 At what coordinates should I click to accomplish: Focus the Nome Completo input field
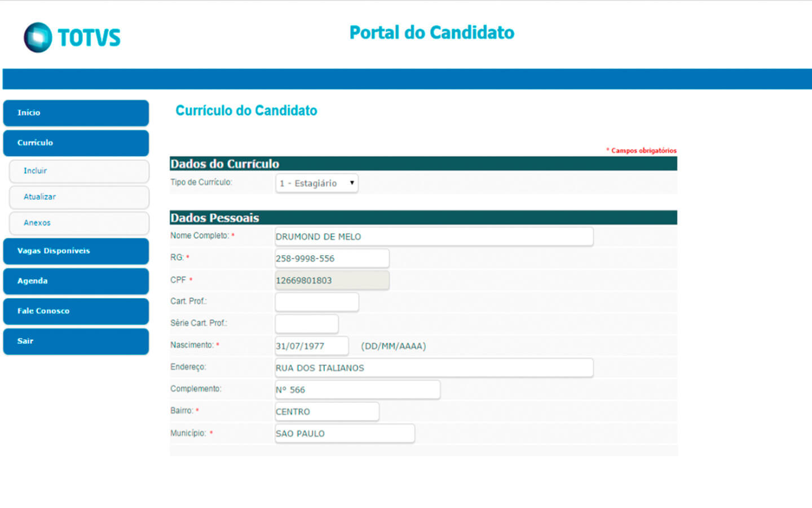click(434, 237)
